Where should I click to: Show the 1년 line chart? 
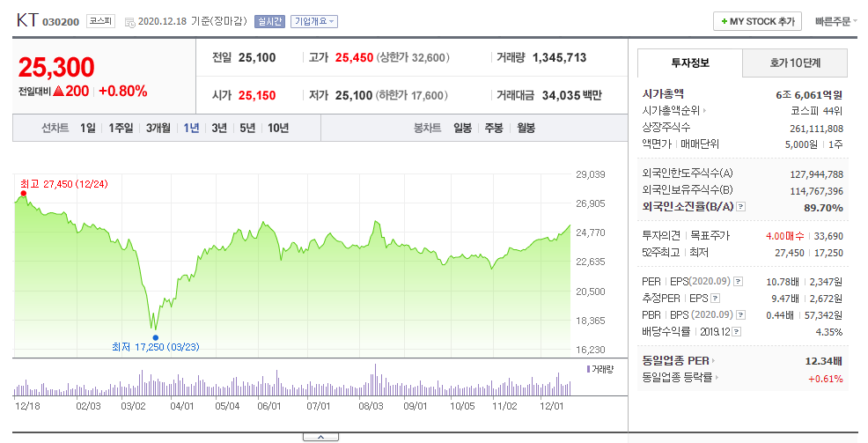tap(192, 128)
